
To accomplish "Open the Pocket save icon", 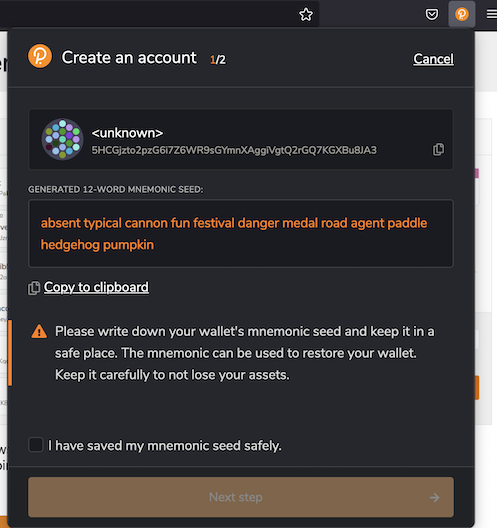I will 432,14.
